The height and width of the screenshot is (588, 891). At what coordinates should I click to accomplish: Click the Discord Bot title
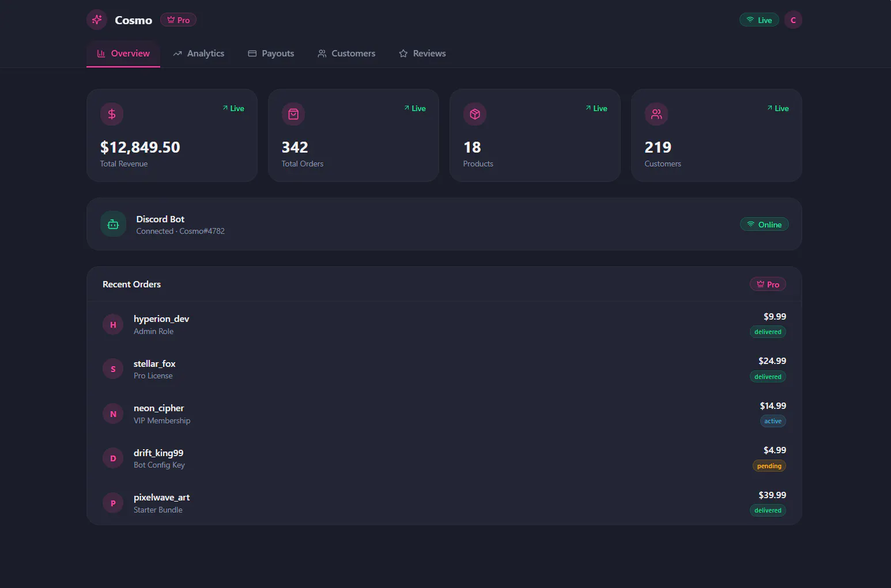pyautogui.click(x=160, y=219)
